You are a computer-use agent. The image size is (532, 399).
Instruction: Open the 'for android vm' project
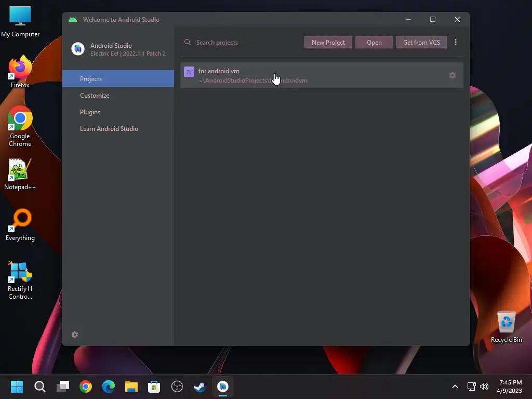click(x=322, y=75)
